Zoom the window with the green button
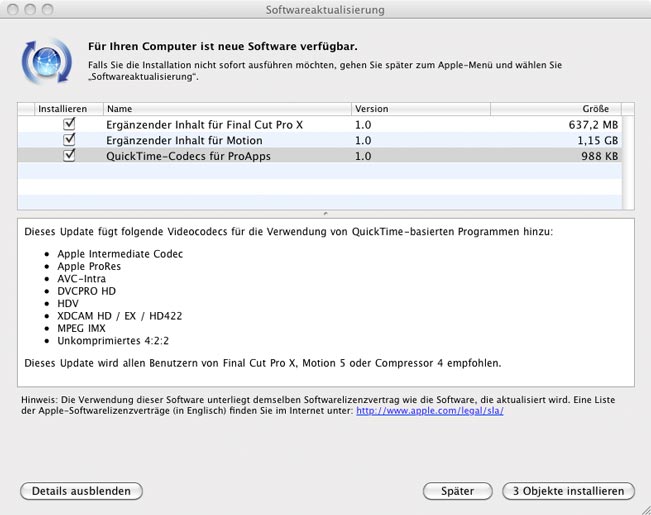This screenshot has width=651, height=515. click(x=47, y=9)
